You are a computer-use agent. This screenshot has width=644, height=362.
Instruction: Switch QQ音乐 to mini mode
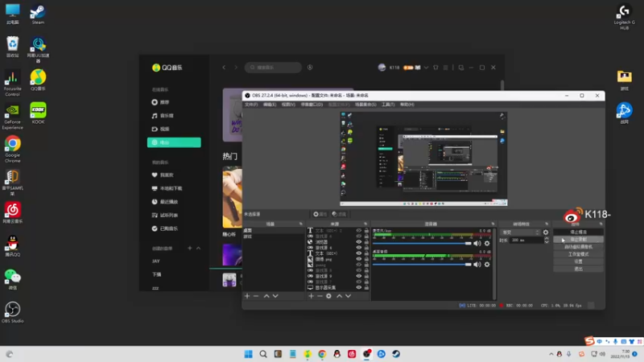pos(461,68)
